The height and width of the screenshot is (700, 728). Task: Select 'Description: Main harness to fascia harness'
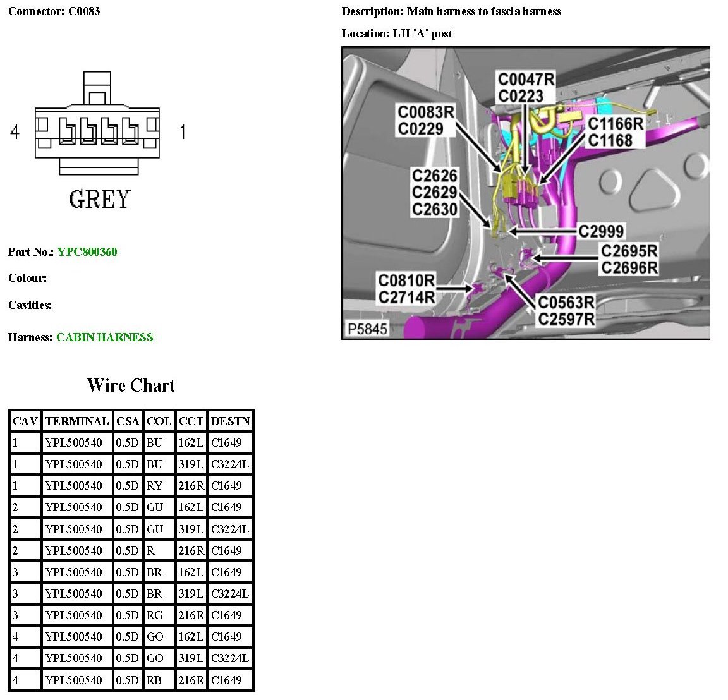click(x=451, y=11)
